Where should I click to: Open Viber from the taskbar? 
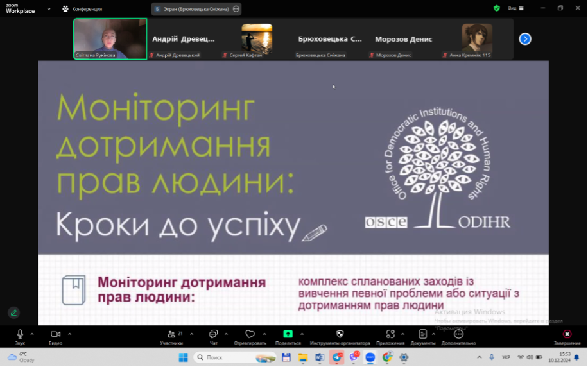coord(354,357)
